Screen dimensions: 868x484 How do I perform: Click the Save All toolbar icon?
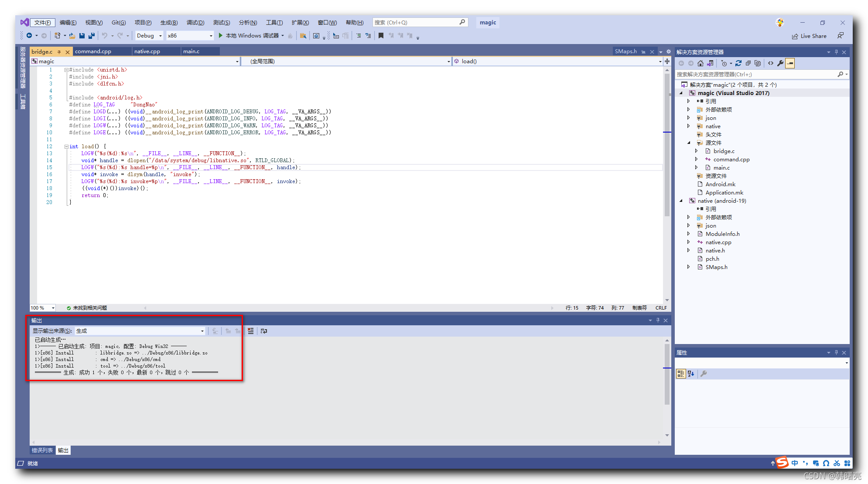point(92,36)
